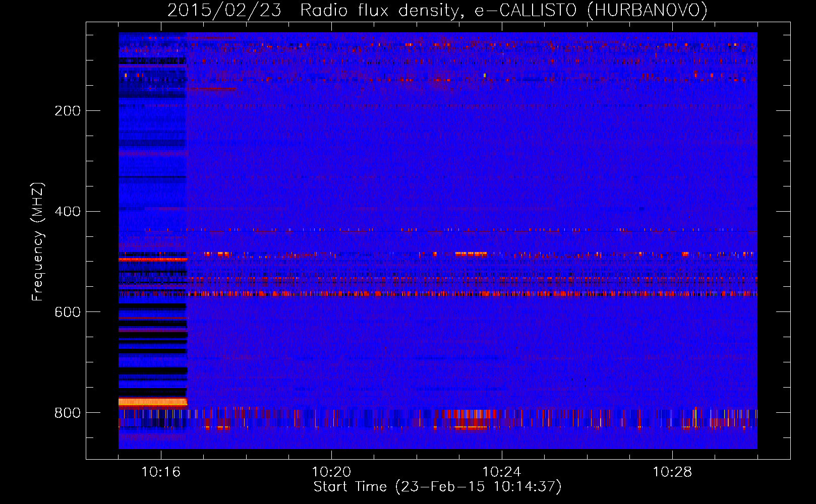Click the 400 frequency tick label
The width and height of the screenshot is (816, 504).
tap(68, 212)
